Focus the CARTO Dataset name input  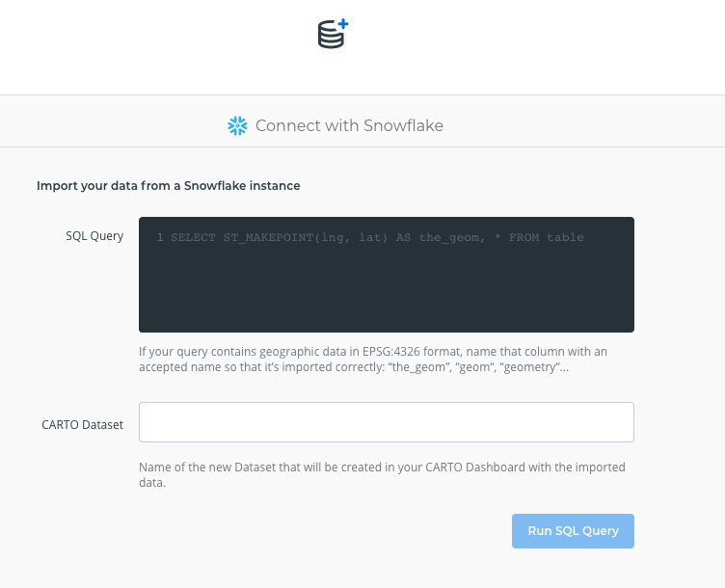click(386, 422)
